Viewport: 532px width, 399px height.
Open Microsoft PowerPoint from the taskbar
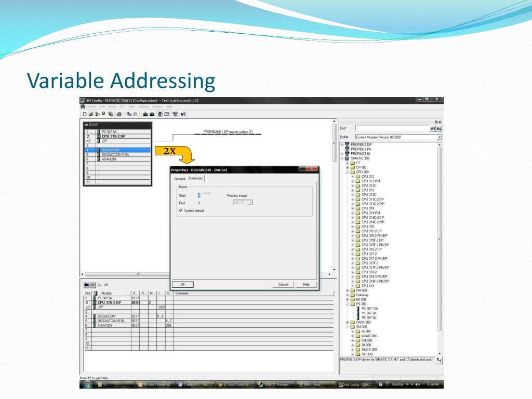155,385
